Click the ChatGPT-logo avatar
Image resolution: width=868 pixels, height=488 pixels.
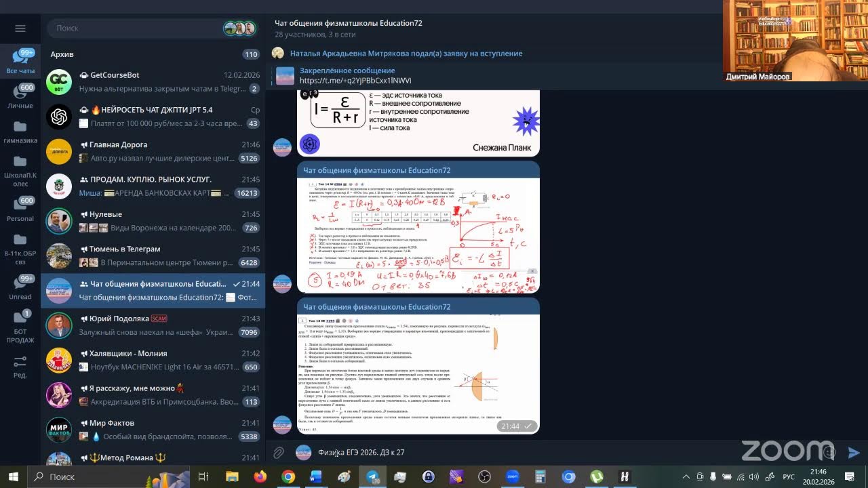(x=59, y=117)
